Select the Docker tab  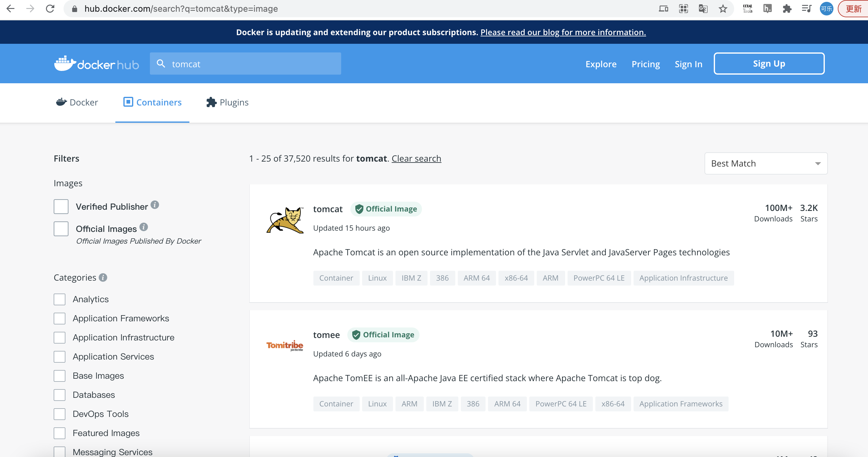point(77,102)
